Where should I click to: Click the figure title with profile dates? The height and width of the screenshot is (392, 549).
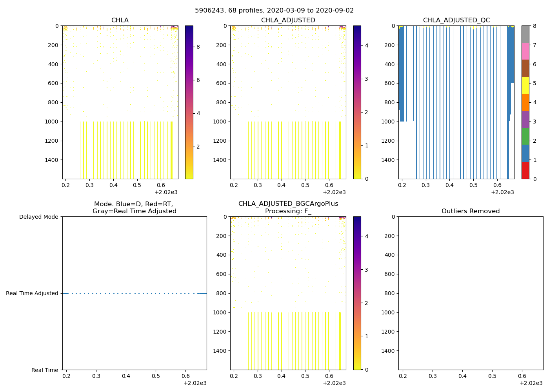(274, 11)
